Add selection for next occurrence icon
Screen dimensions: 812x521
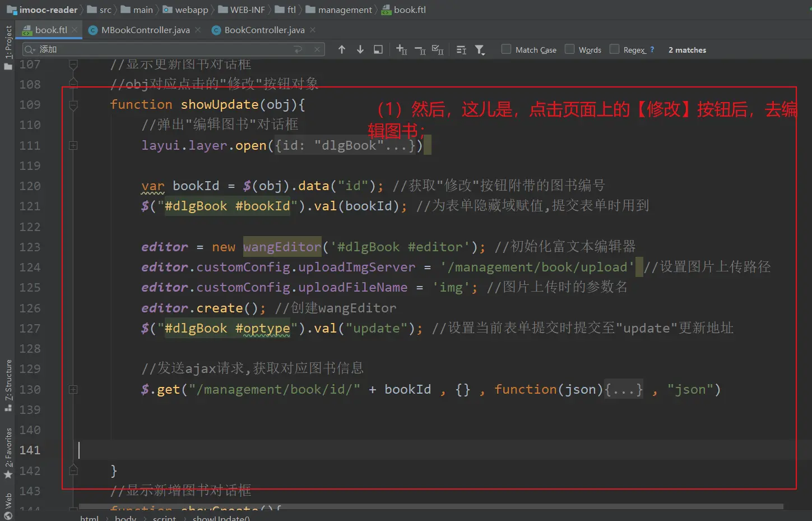click(401, 50)
